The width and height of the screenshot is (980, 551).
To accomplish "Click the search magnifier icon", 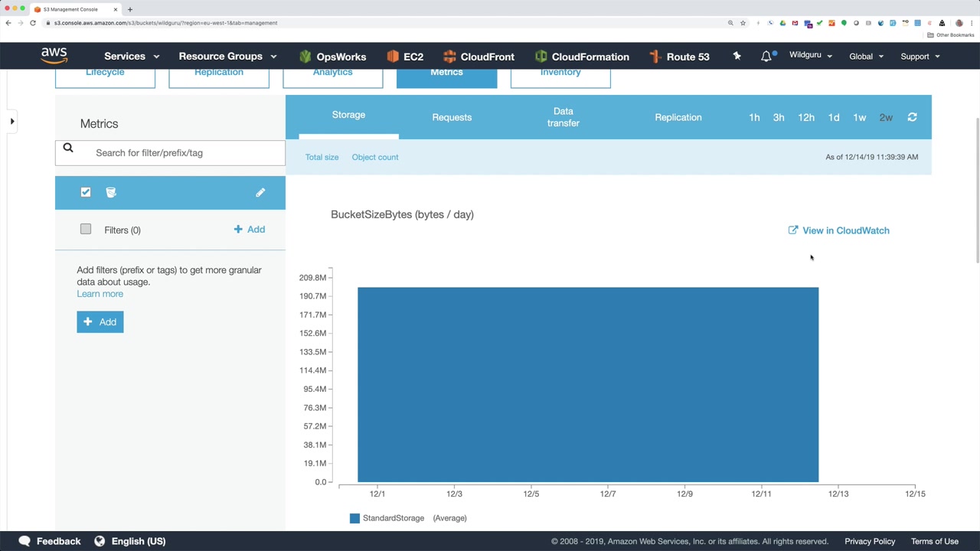I will 68,148.
